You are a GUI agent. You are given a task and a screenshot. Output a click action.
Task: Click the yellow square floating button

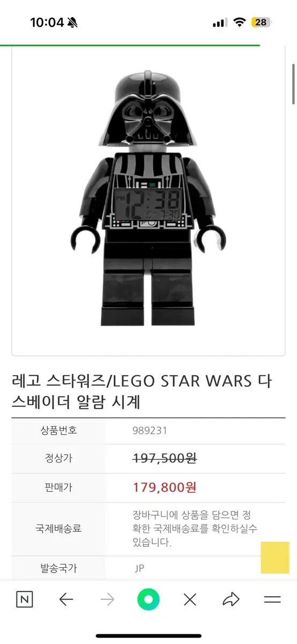[275, 558]
